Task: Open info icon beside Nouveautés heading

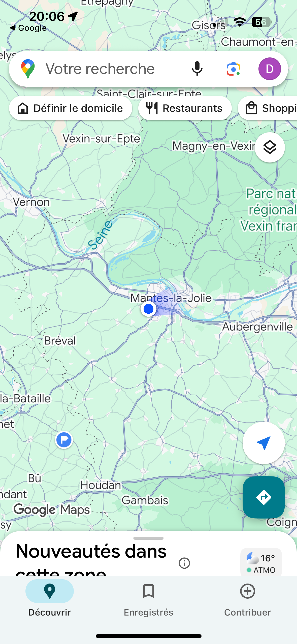Action: (184, 563)
